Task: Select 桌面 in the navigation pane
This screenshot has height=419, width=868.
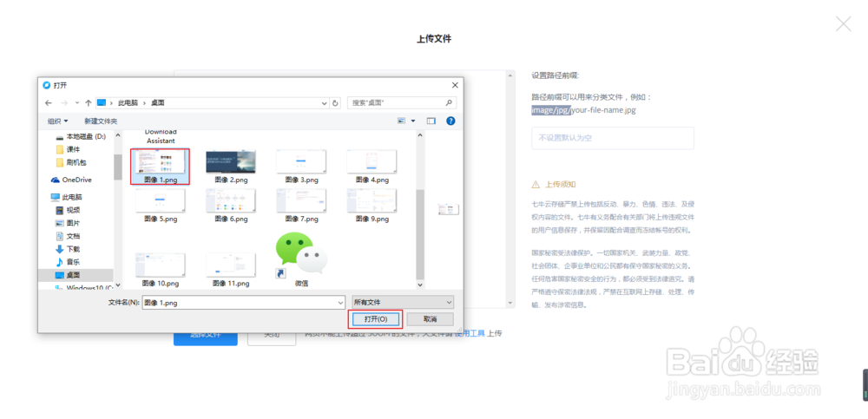Action: point(68,275)
